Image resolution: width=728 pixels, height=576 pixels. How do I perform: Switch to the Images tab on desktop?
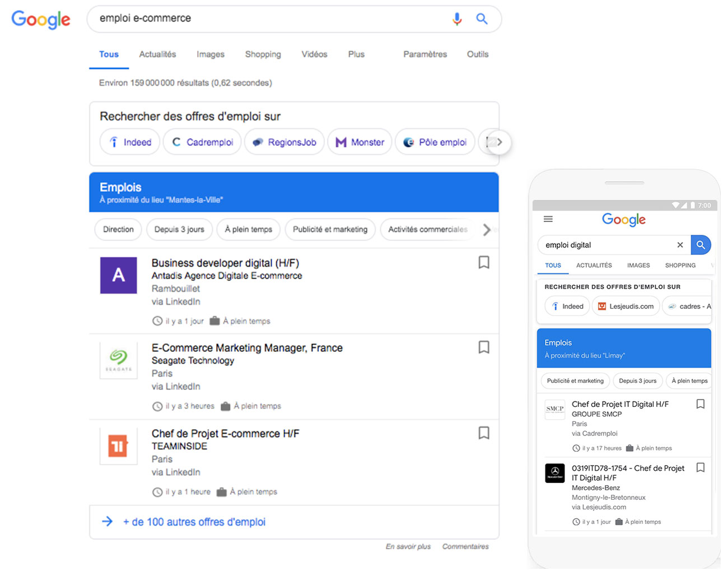tap(211, 54)
